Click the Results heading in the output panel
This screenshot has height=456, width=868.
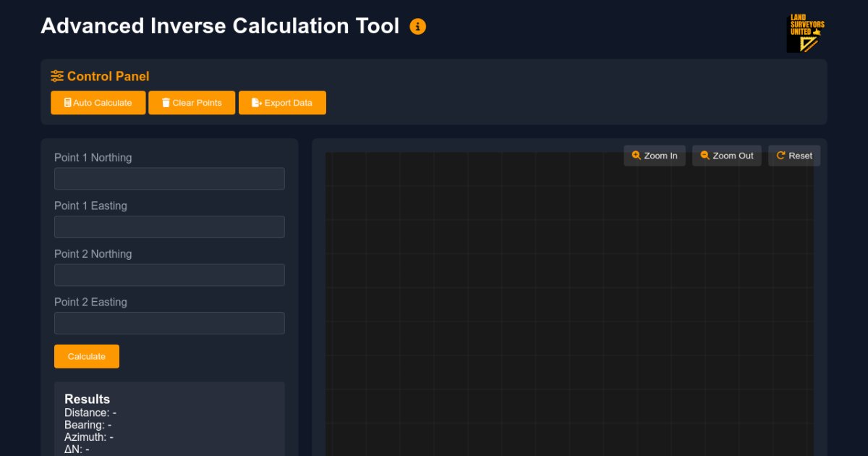[88, 399]
